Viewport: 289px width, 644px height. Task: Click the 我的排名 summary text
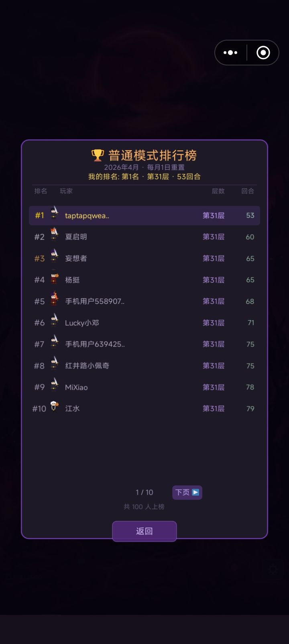tap(144, 177)
